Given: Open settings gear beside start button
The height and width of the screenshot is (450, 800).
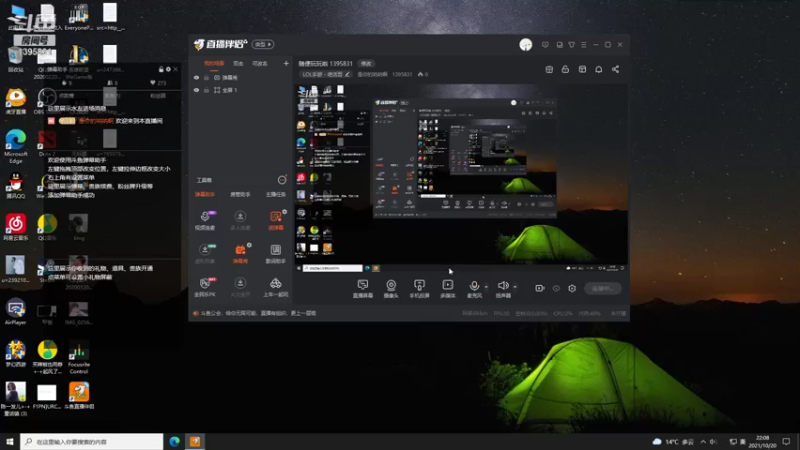Looking at the screenshot, I should point(572,288).
